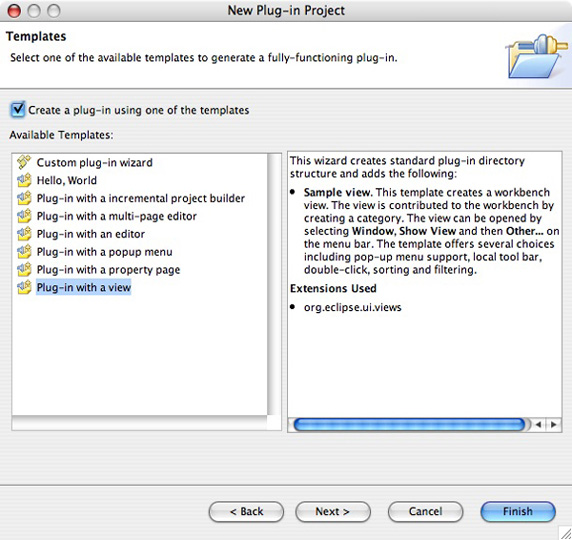Select Plug-in with an editor

[90, 234]
